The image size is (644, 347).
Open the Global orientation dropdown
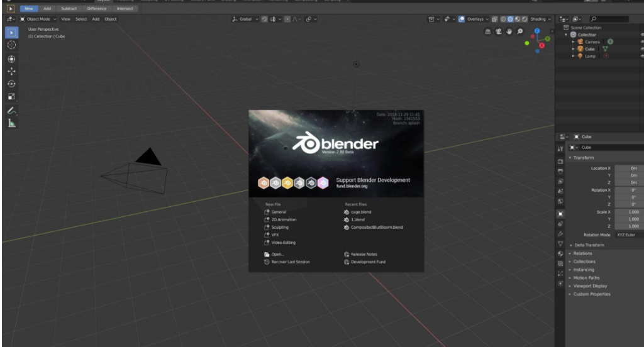coord(245,19)
